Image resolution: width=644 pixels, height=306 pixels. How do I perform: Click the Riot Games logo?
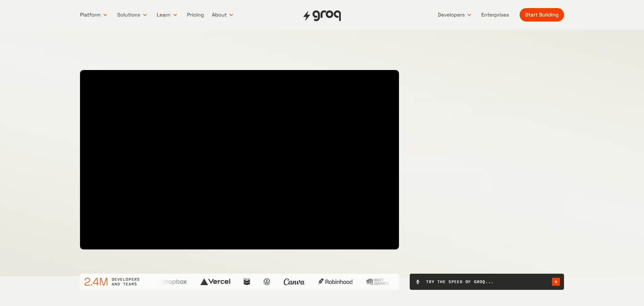point(377,282)
